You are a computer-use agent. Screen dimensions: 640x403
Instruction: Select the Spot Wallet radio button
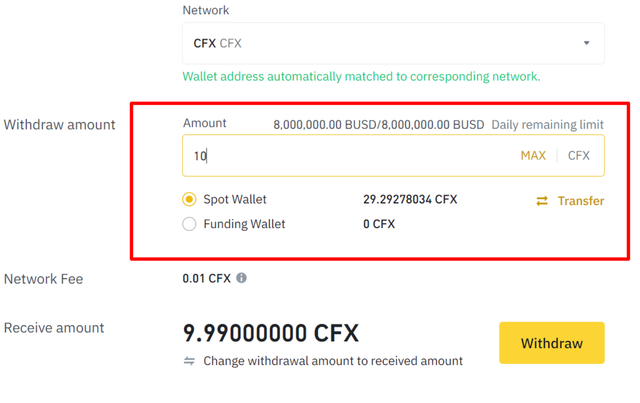(189, 199)
